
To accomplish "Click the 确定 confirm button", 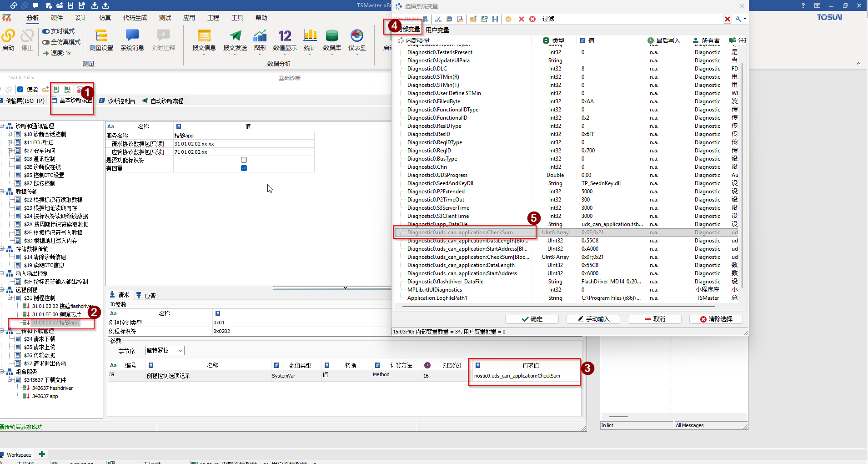I will (x=532, y=319).
